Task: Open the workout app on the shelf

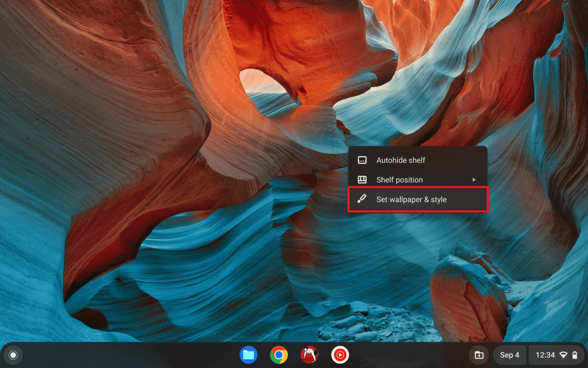Action: point(309,355)
